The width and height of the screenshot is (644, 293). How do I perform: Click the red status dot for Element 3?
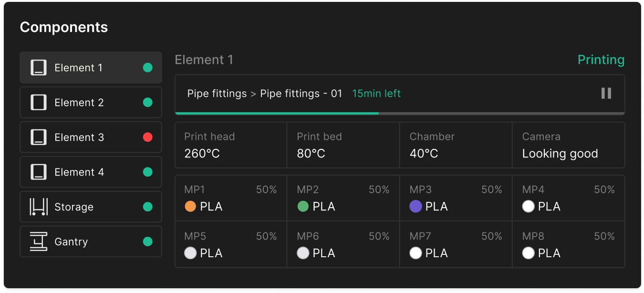[x=148, y=137]
